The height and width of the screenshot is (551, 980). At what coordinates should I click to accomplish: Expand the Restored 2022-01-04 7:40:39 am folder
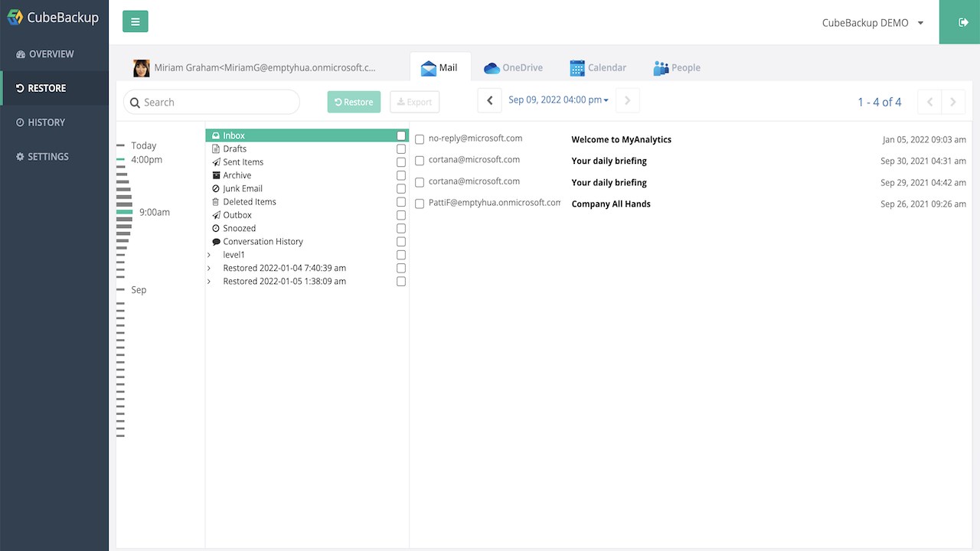coord(209,269)
